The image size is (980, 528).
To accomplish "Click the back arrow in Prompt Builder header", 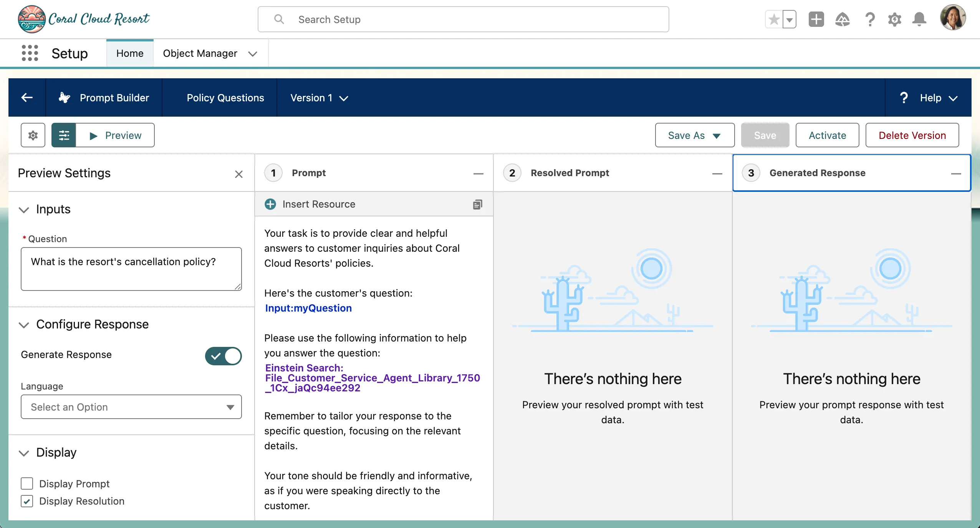I will click(x=27, y=97).
